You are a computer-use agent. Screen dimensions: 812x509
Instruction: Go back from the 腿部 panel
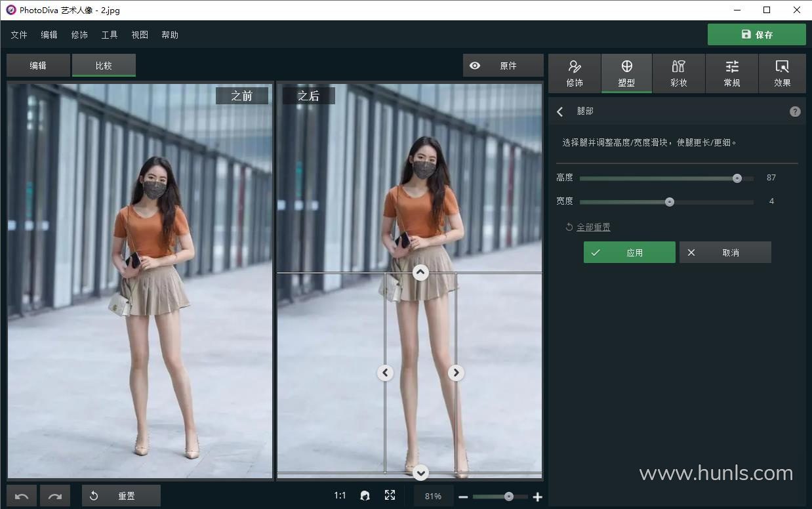click(x=560, y=112)
